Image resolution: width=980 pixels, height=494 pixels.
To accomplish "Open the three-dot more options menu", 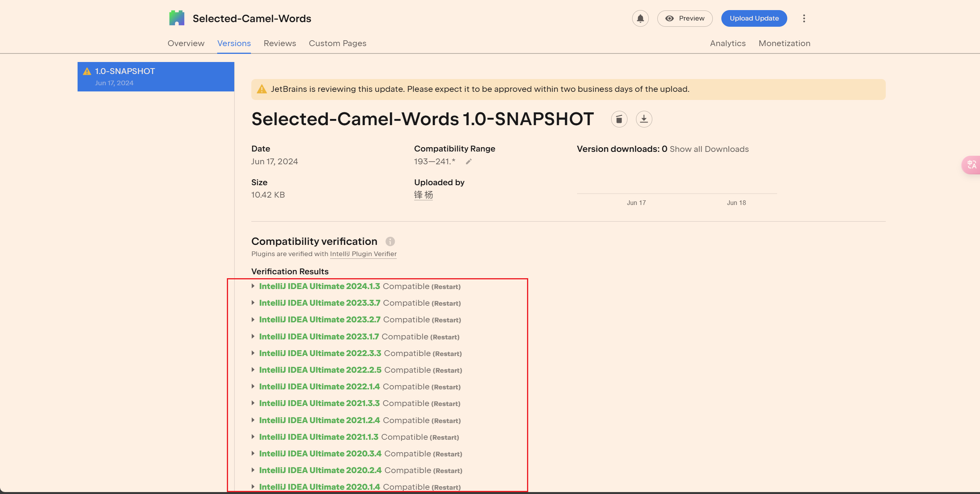I will [804, 18].
